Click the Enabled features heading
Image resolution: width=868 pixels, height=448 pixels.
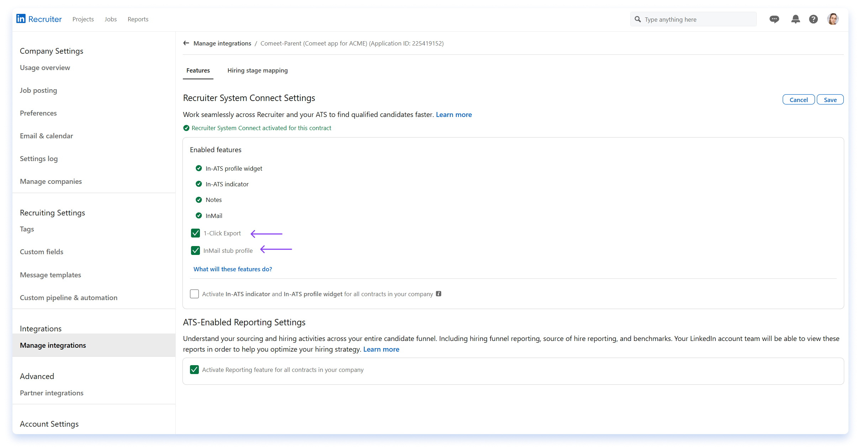(x=216, y=150)
